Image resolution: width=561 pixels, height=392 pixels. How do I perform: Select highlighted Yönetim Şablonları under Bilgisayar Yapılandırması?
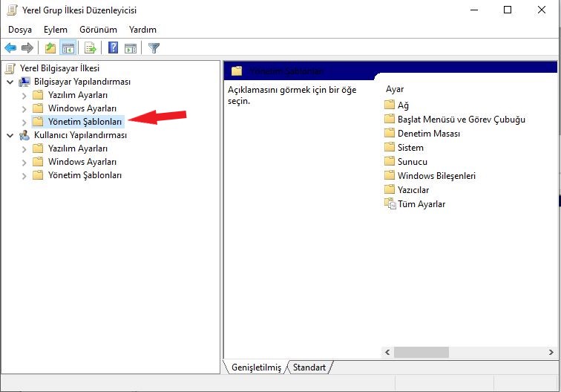click(x=85, y=122)
